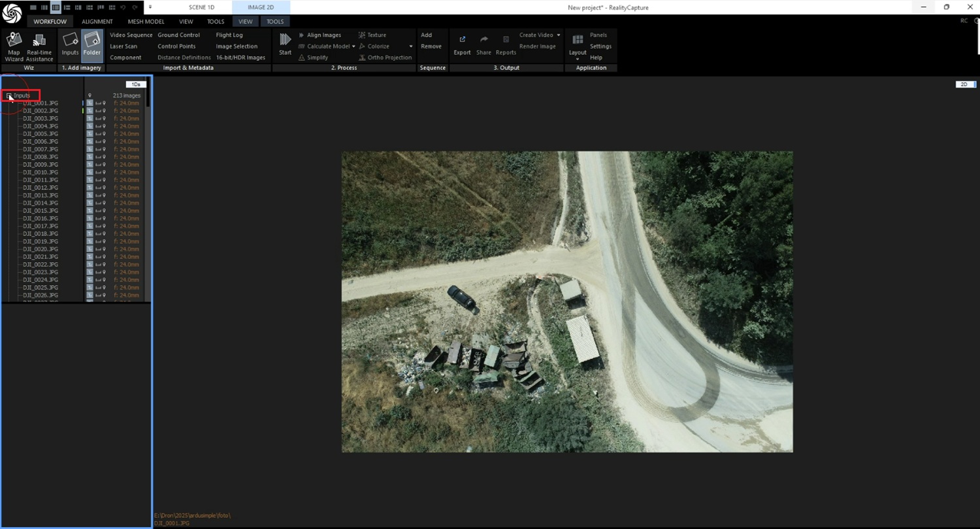
Task: Click the Inputs add imagery icon
Action: (x=70, y=45)
